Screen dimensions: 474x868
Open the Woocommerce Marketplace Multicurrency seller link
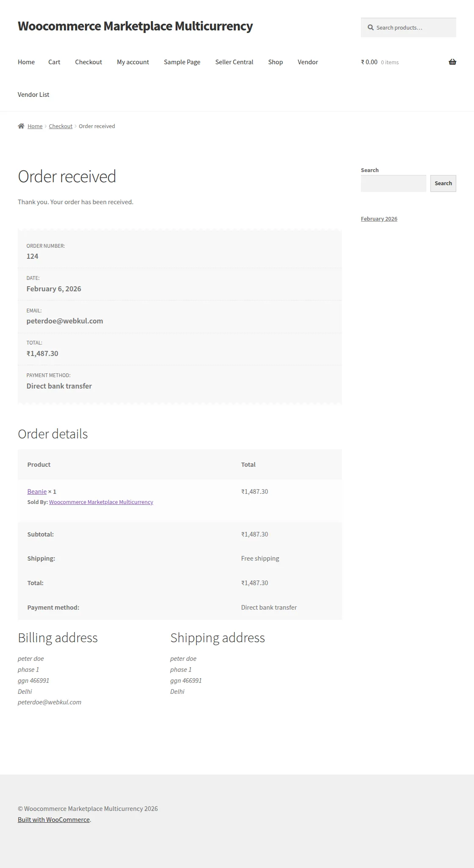pyautogui.click(x=101, y=502)
